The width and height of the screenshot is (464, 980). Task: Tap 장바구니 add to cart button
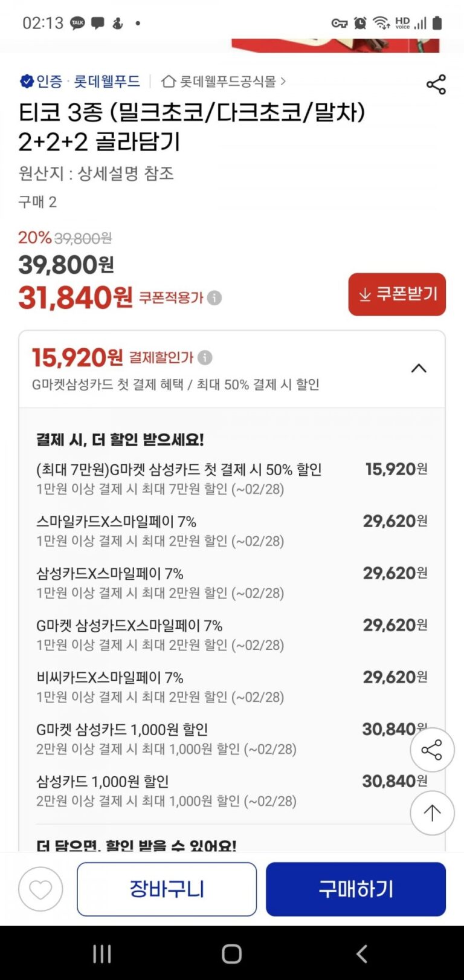[x=167, y=889]
